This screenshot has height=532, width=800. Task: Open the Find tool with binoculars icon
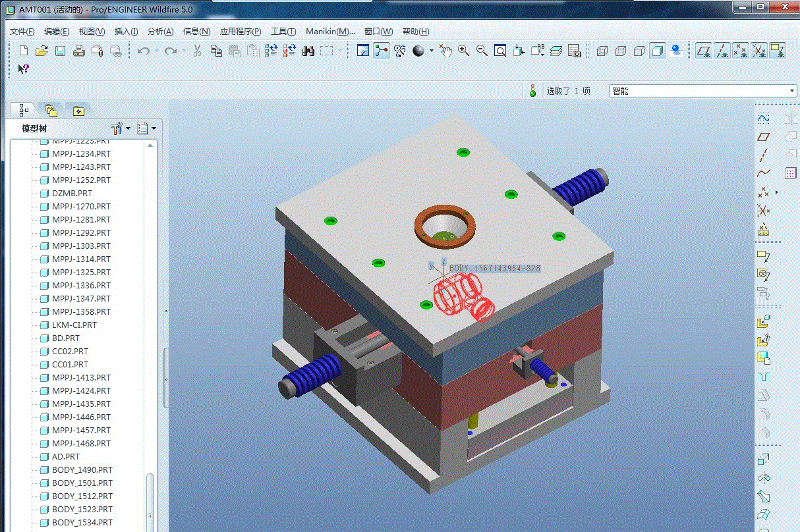308,51
